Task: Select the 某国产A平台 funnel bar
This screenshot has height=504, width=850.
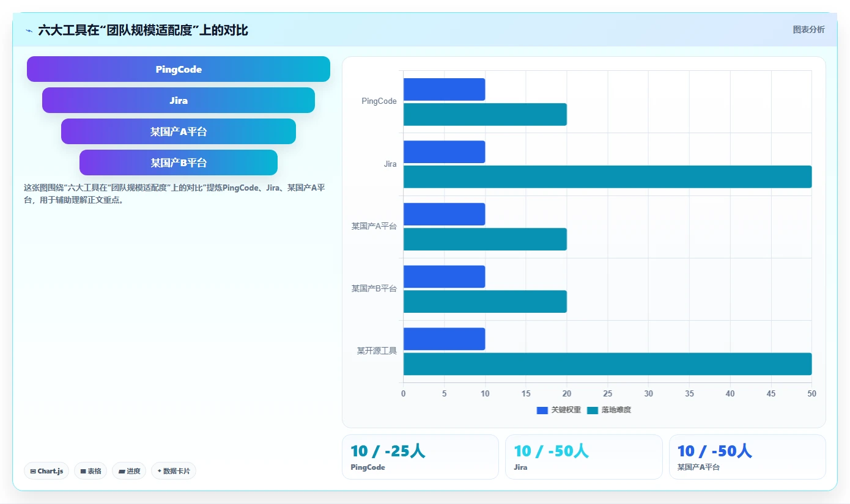Action: [x=179, y=131]
